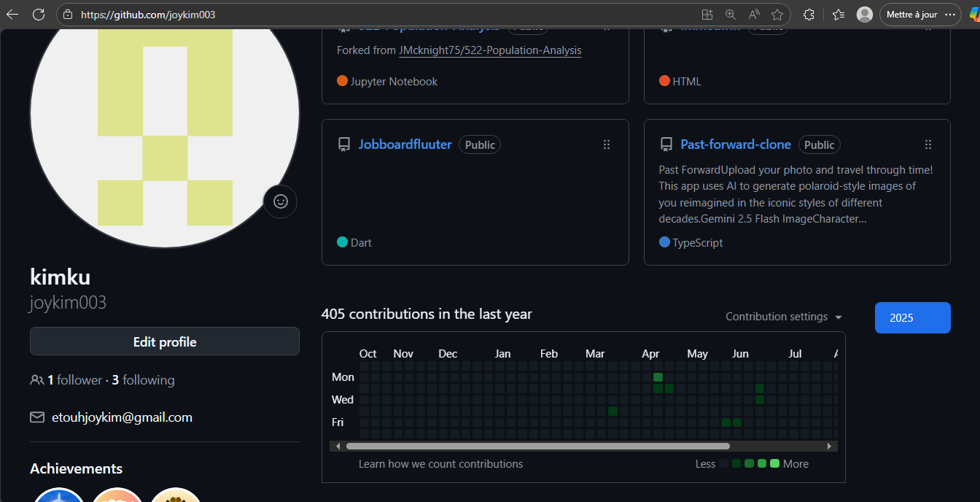
Task: Click the contribution graph horizontal scrollbar
Action: [537, 446]
